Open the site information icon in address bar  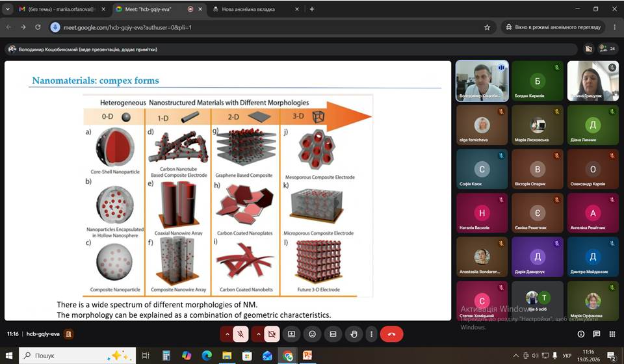coord(55,27)
